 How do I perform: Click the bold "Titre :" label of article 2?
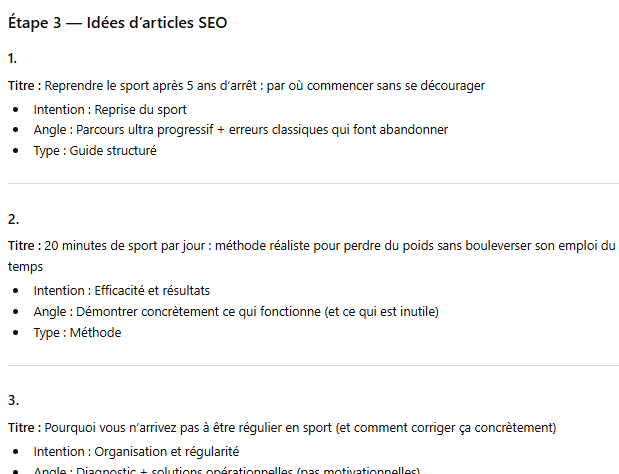point(24,246)
